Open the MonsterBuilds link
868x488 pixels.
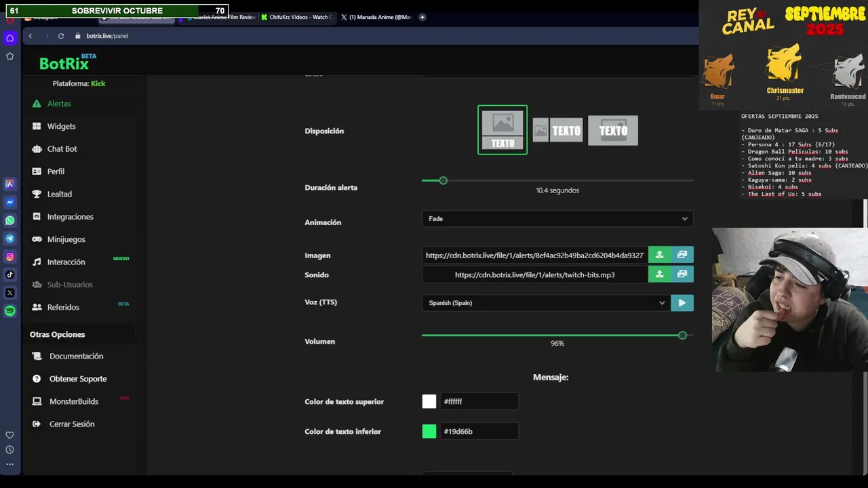pyautogui.click(x=73, y=401)
